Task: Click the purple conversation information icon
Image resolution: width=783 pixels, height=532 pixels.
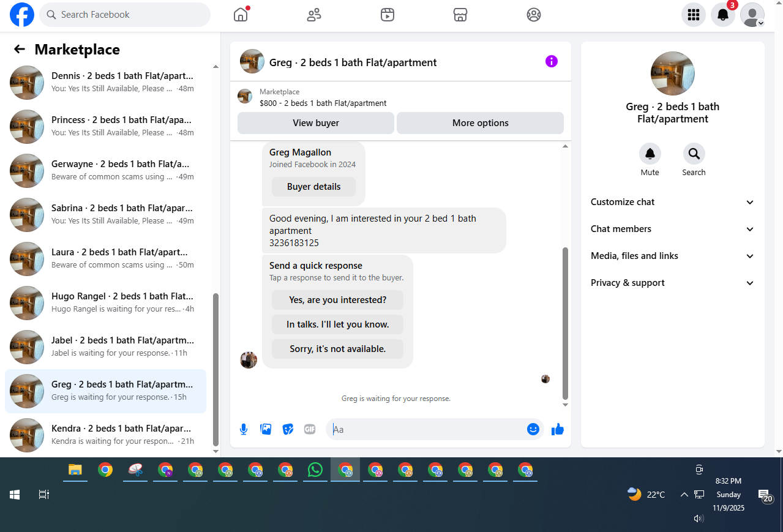Action: (x=552, y=61)
